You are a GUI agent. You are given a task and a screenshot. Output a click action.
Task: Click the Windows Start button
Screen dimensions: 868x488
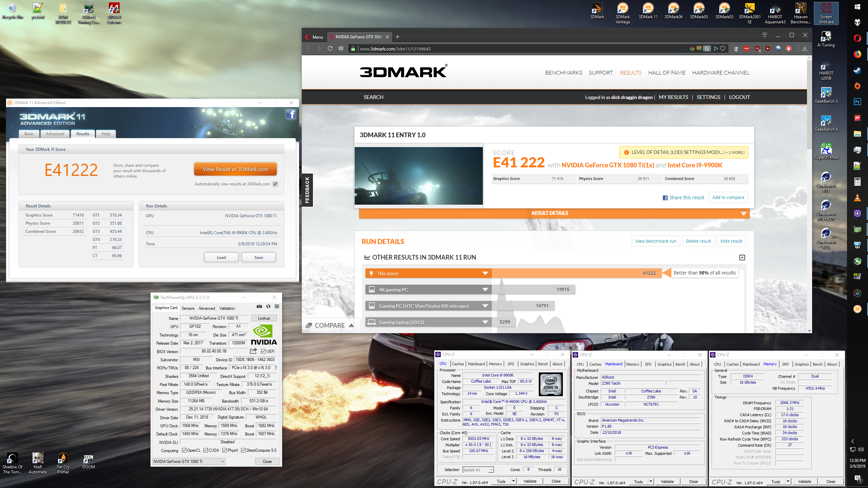pos(857,7)
